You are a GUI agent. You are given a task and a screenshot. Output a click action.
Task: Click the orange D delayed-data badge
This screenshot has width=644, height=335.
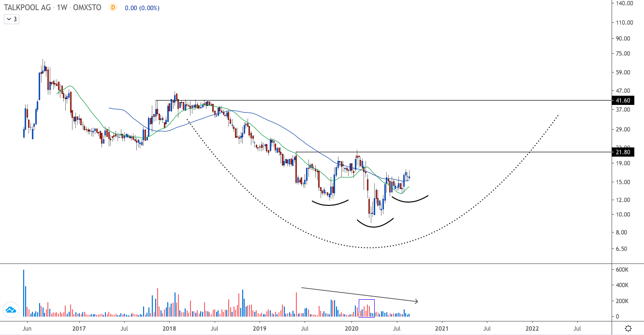(113, 8)
